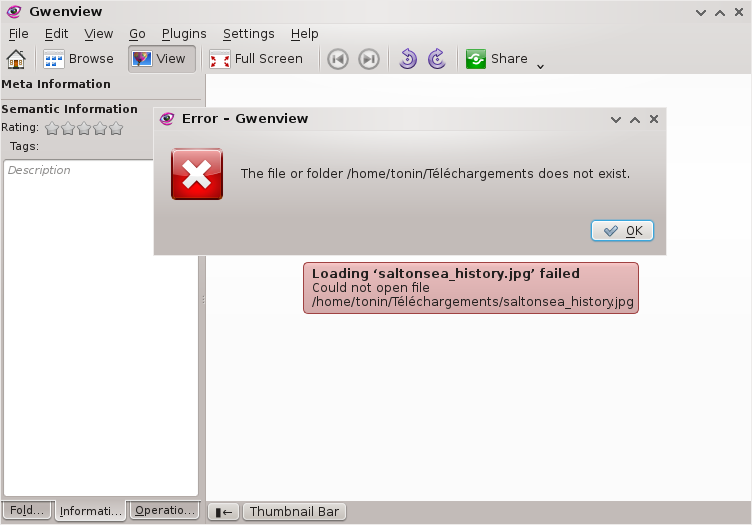Set rating to two stars
752x525 pixels.
click(68, 128)
